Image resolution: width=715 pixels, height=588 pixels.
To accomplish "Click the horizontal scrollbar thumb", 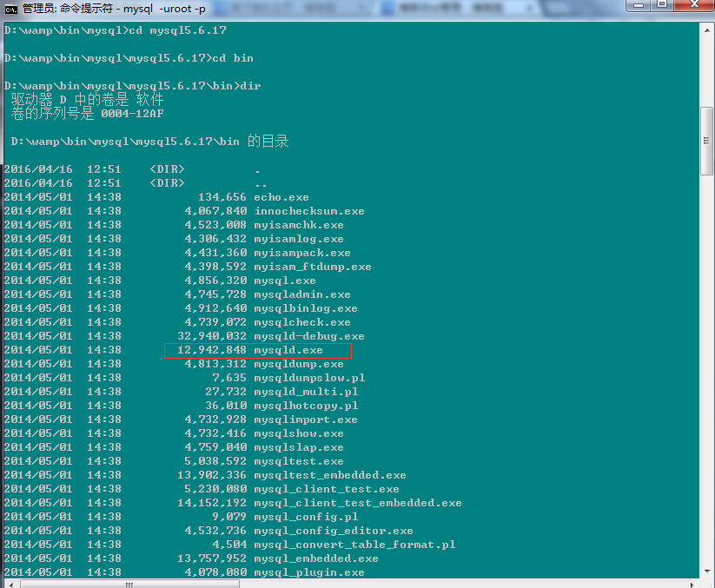I will (129, 584).
